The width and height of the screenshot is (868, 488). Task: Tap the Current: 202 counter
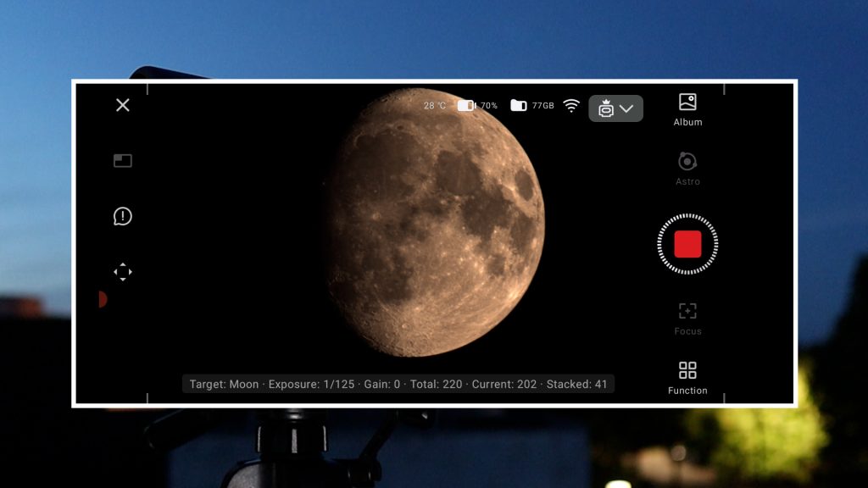[x=504, y=384]
